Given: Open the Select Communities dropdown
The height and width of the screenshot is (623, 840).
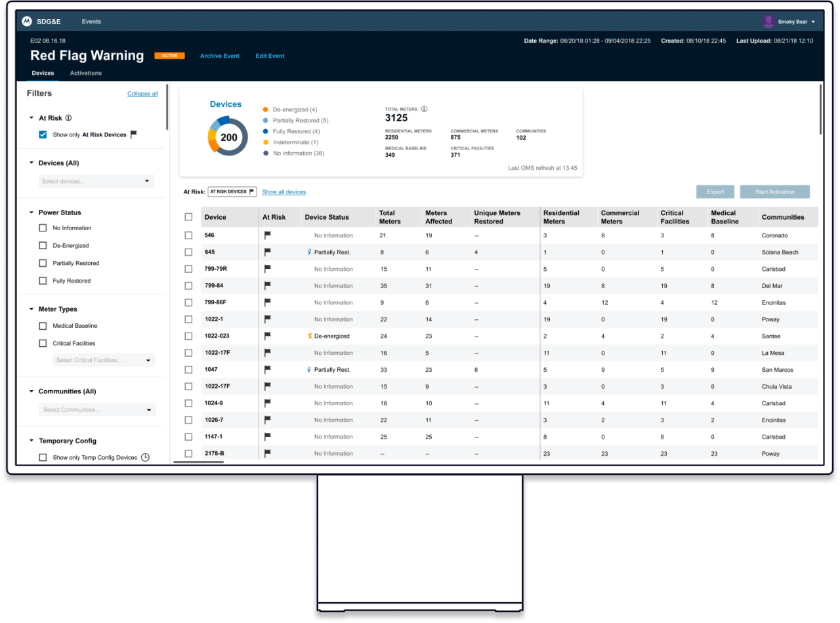Looking at the screenshot, I should [96, 410].
